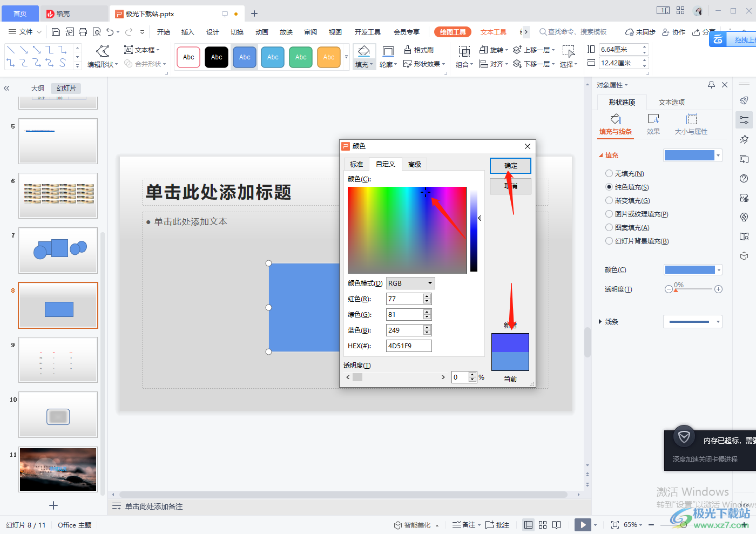This screenshot has width=756, height=534.
Task: Expand the shape styles gallery
Action: 346,57
